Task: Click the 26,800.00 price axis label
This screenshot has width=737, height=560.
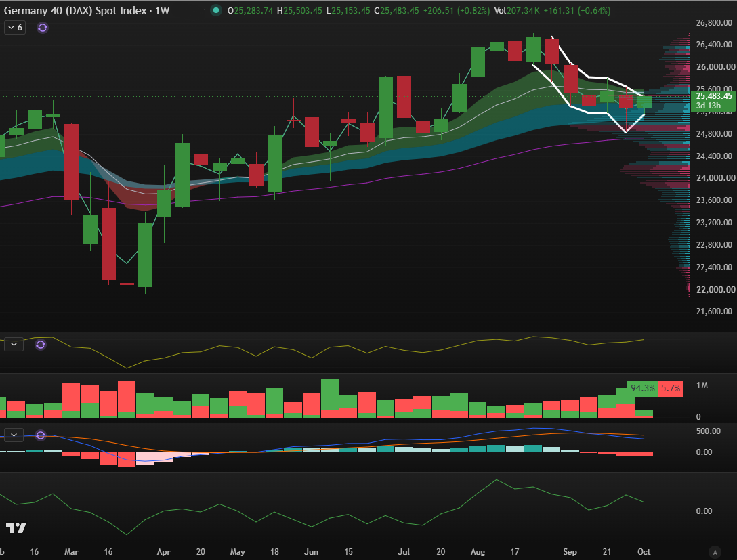Action: coord(714,22)
